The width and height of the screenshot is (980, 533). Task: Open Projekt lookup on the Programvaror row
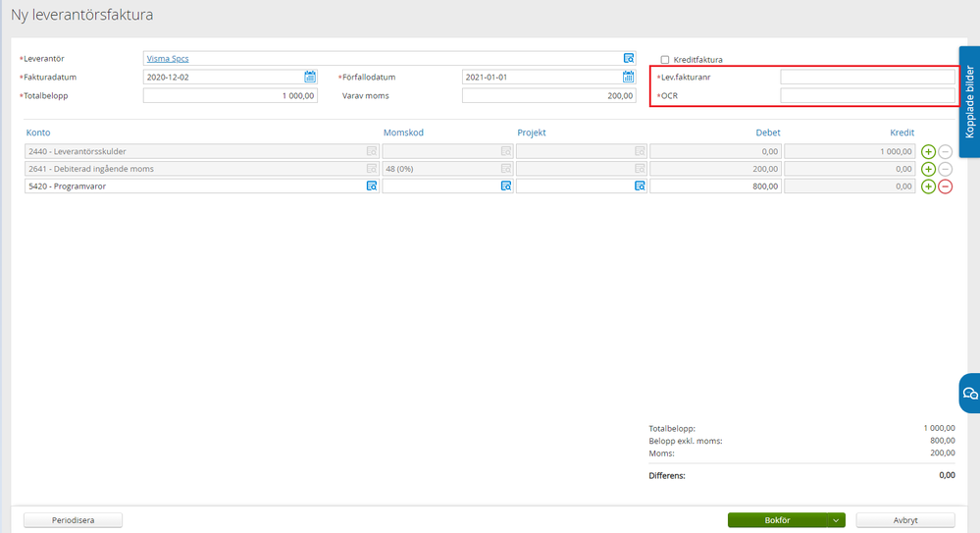point(640,186)
